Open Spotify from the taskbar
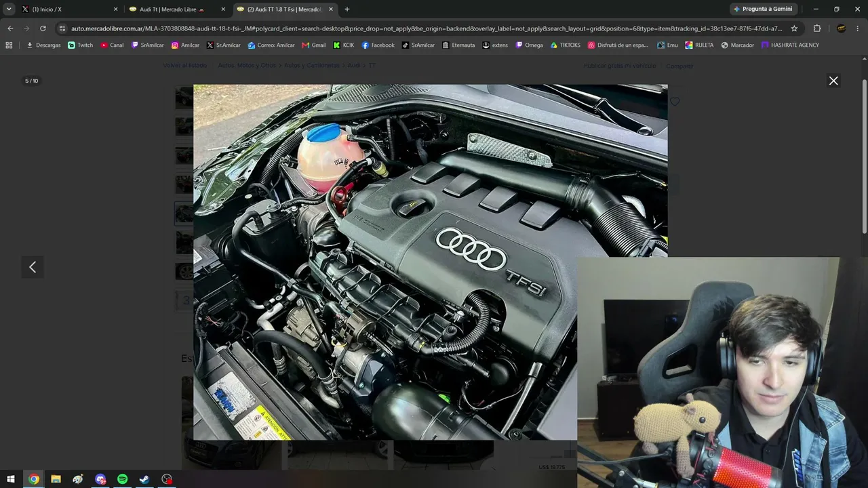The height and width of the screenshot is (488, 868). click(122, 479)
